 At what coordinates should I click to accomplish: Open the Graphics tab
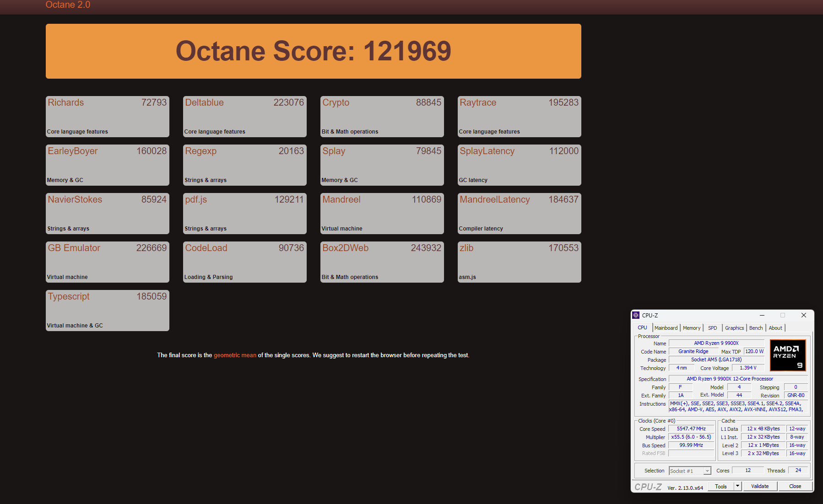click(734, 328)
